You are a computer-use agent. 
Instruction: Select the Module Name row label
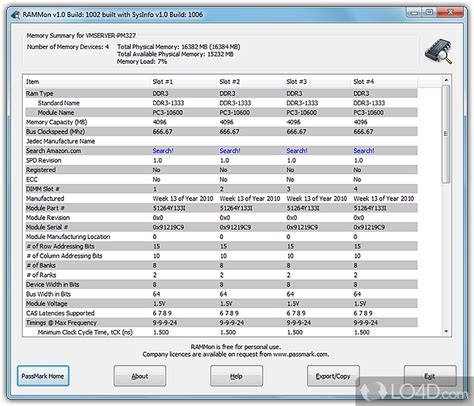56,112
